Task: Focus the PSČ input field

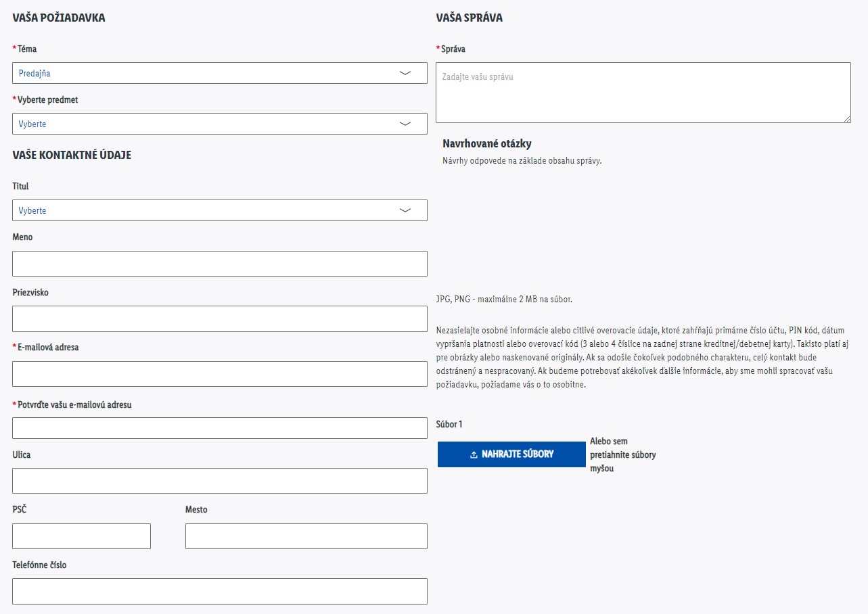Action: [x=81, y=536]
